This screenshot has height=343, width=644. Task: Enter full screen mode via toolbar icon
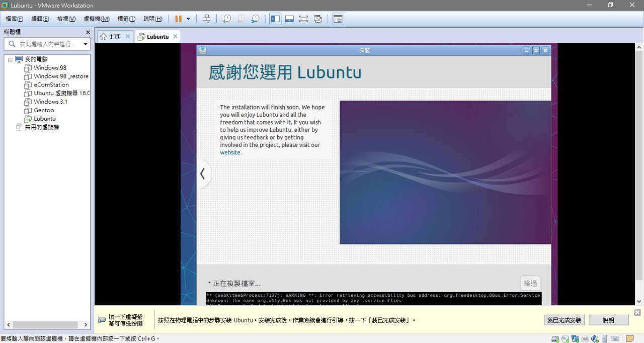(x=303, y=19)
